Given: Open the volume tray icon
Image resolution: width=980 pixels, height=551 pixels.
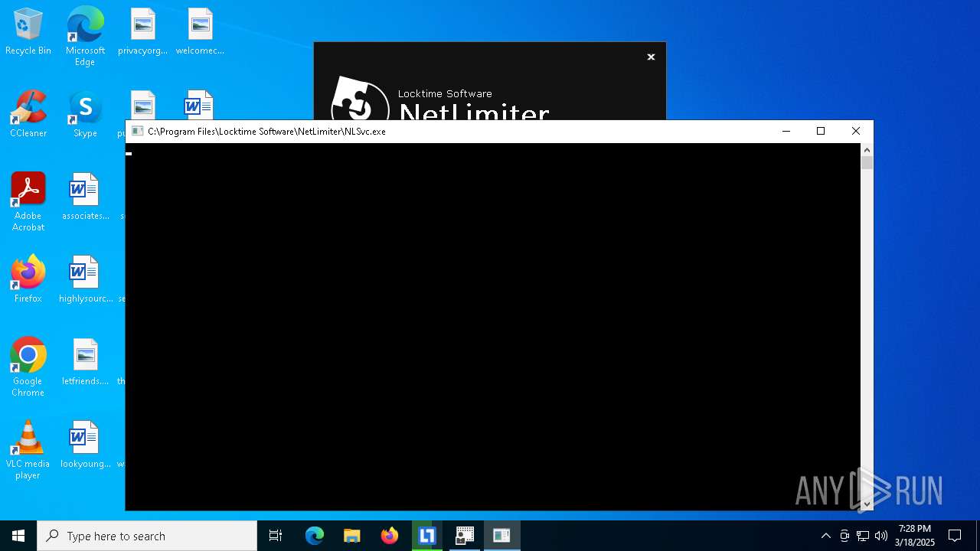Looking at the screenshot, I should coord(881,536).
